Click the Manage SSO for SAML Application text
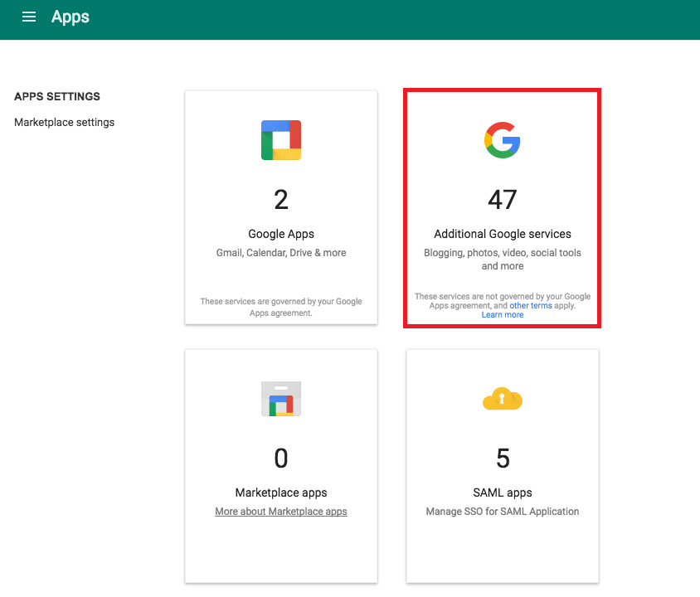 (502, 512)
